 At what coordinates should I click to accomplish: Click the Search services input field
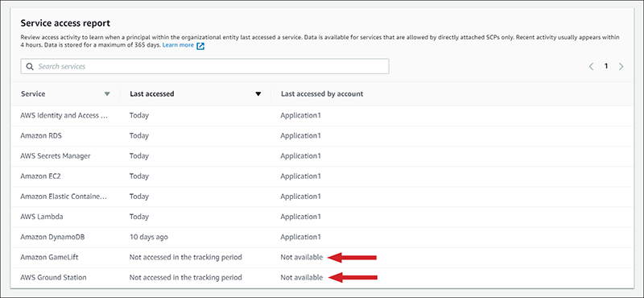pos(204,66)
